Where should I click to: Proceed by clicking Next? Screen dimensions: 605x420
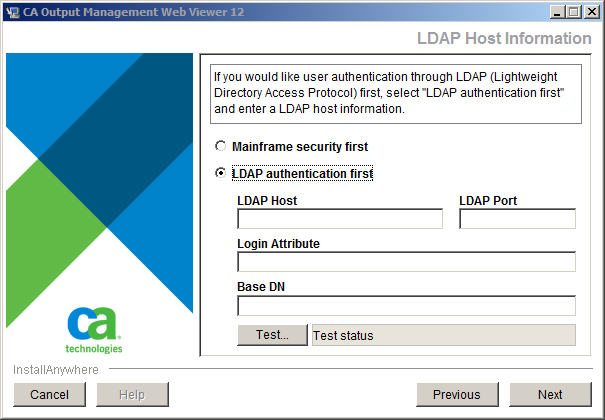point(550,395)
